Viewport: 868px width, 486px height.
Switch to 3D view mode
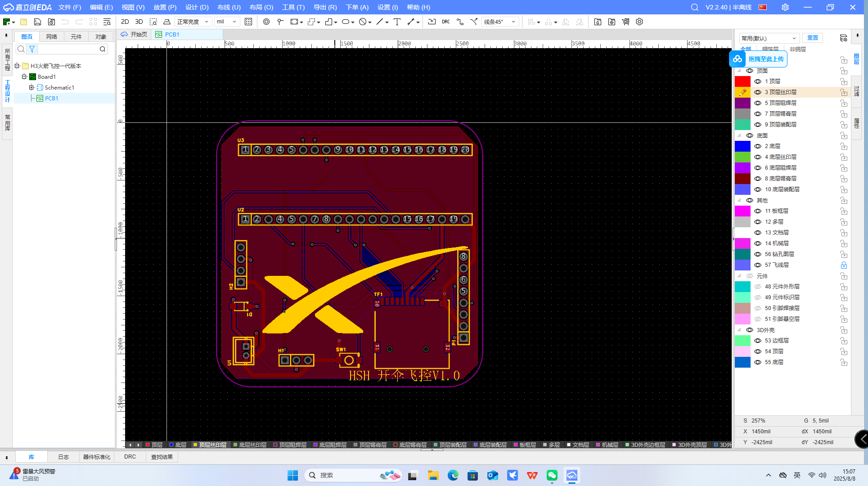pyautogui.click(x=139, y=22)
